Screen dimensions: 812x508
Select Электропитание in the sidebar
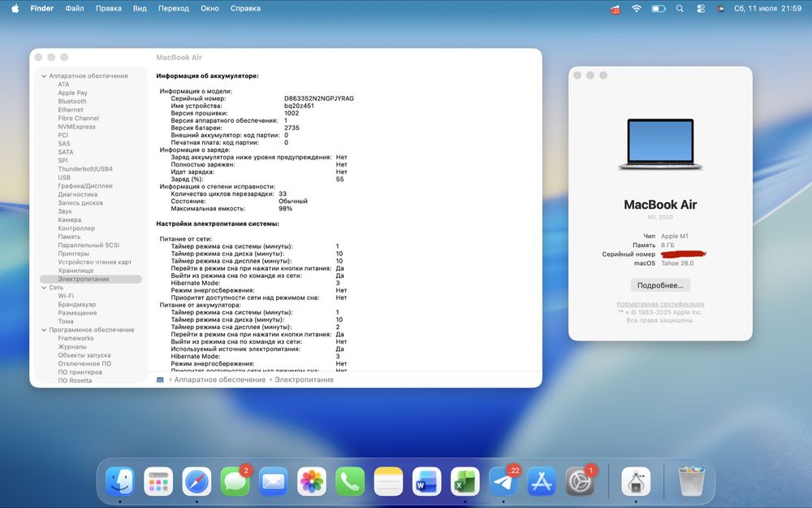pos(91,279)
